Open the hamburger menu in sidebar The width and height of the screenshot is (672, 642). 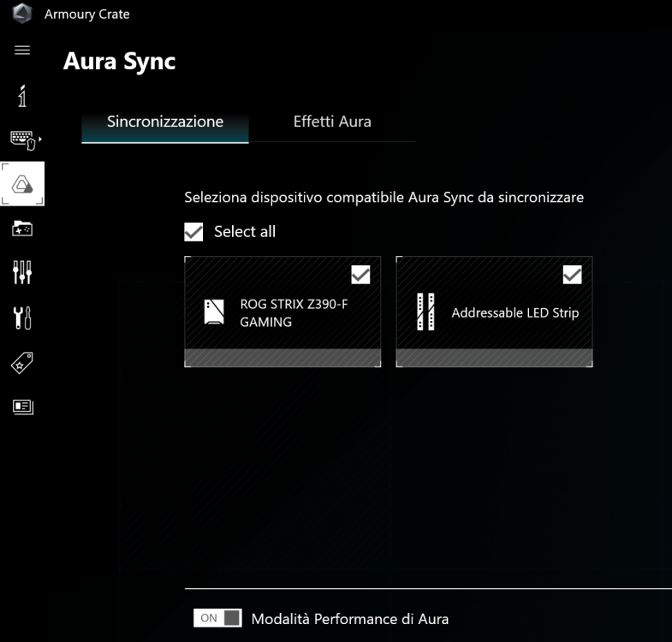click(22, 51)
